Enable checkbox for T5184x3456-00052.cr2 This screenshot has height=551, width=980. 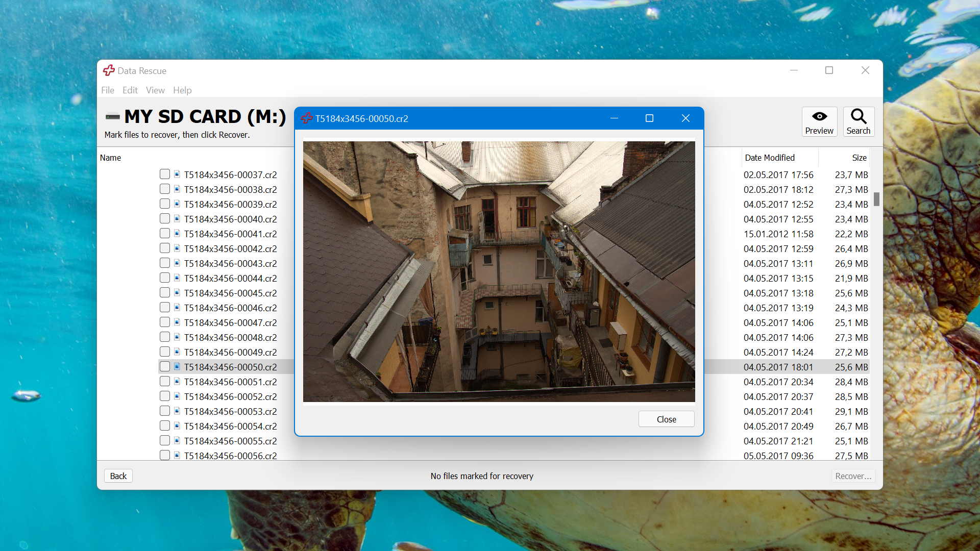tap(164, 396)
